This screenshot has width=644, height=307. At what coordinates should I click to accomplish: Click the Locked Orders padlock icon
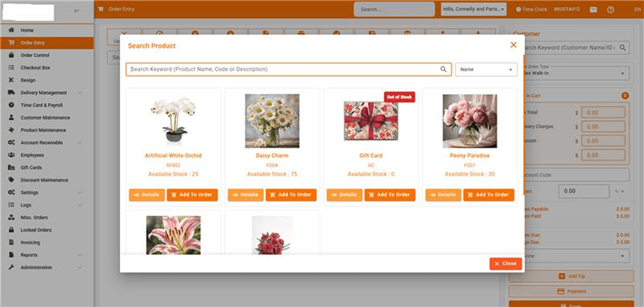pyautogui.click(x=11, y=230)
